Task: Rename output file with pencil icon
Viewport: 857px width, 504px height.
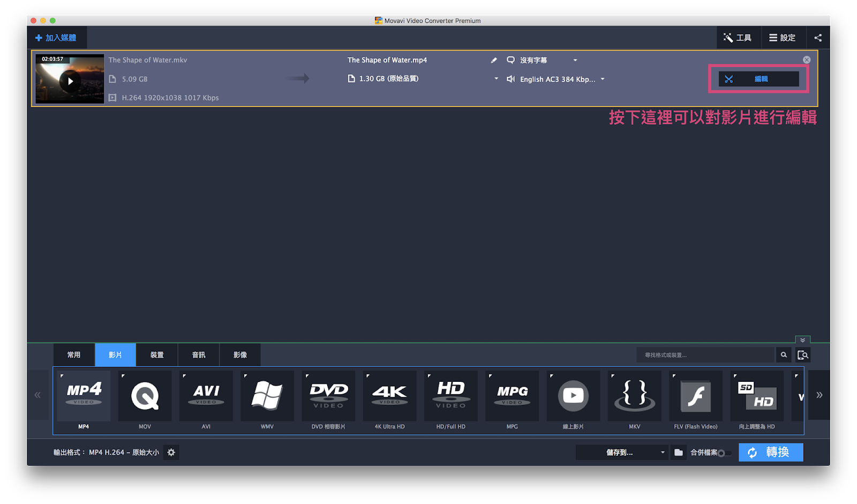Action: (x=494, y=61)
